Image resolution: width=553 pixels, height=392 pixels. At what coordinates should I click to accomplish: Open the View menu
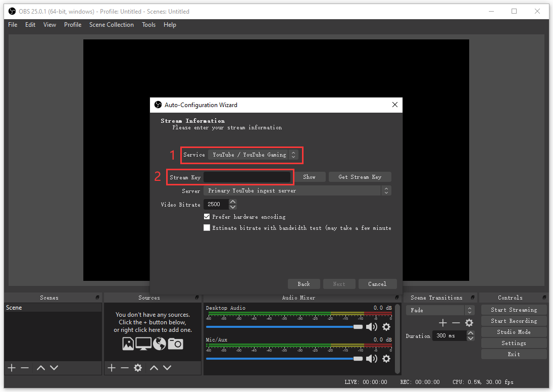(x=49, y=25)
